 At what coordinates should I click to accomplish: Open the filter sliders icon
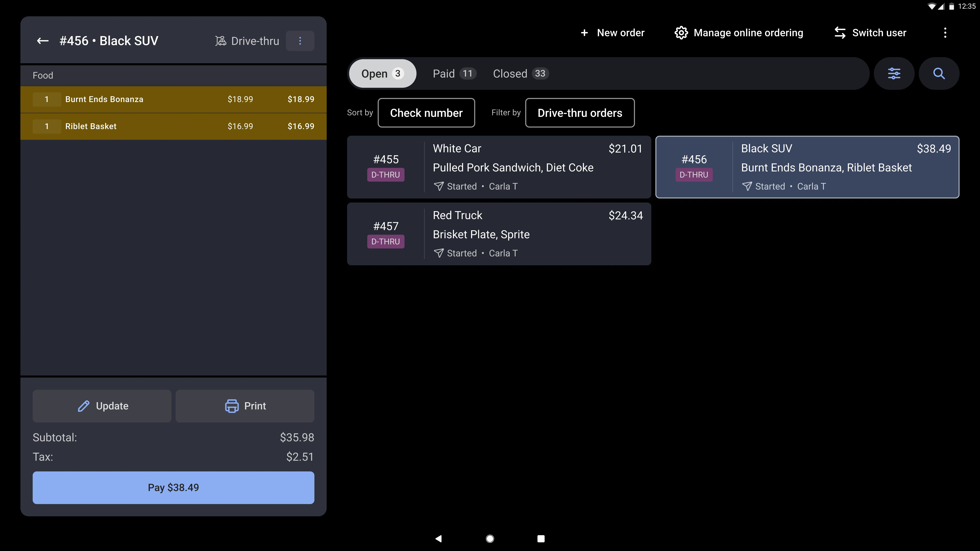tap(894, 73)
